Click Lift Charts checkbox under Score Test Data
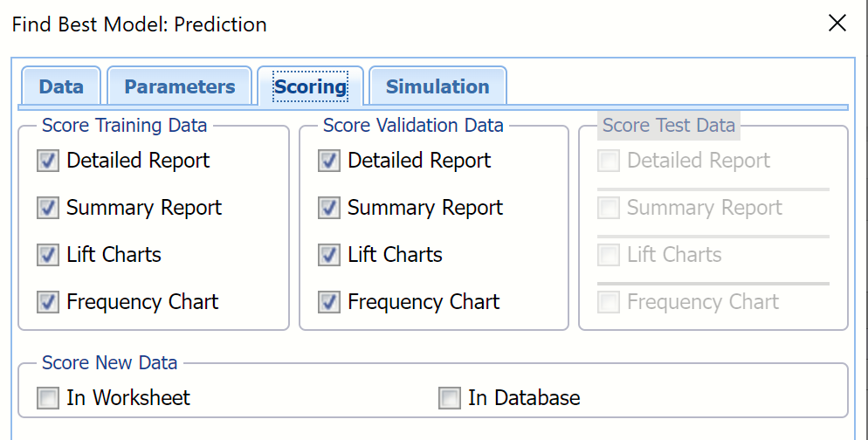Image resolution: width=868 pixels, height=440 pixels. (609, 256)
